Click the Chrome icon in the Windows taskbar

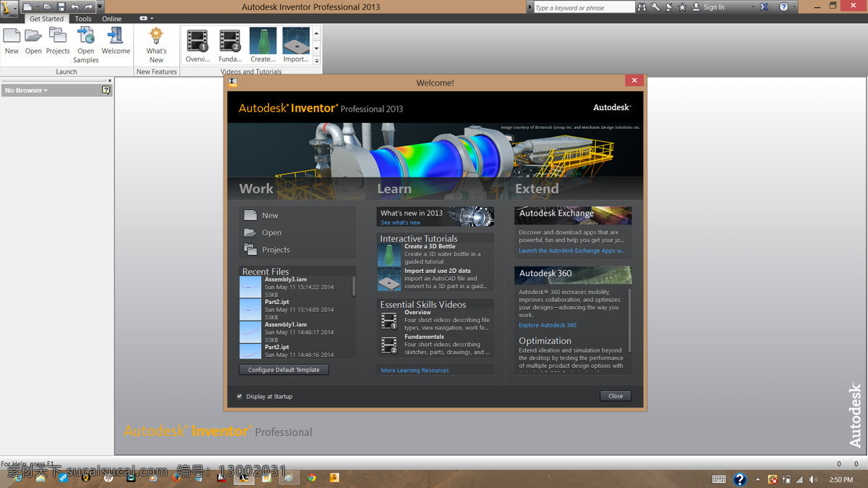(x=312, y=478)
